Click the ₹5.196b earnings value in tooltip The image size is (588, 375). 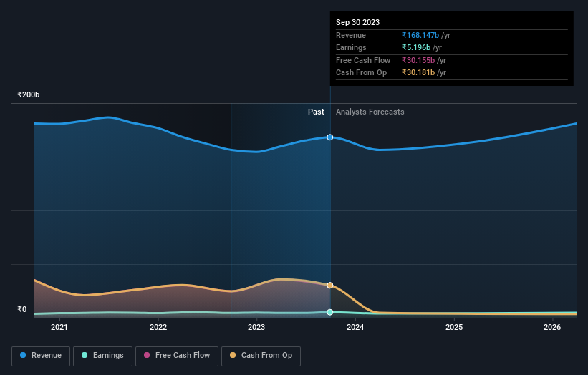(416, 47)
